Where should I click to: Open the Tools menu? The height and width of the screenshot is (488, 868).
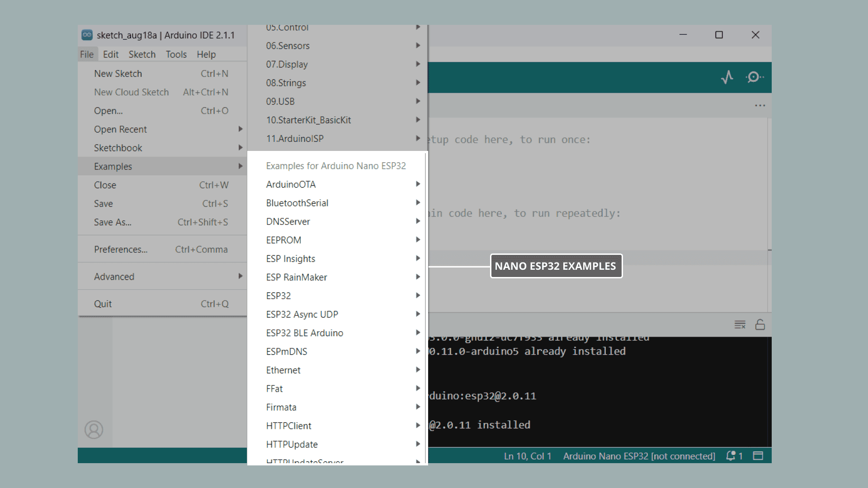(x=176, y=54)
